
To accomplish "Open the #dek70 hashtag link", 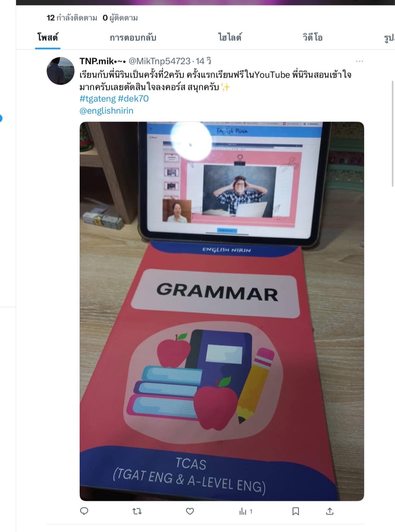I will click(133, 98).
